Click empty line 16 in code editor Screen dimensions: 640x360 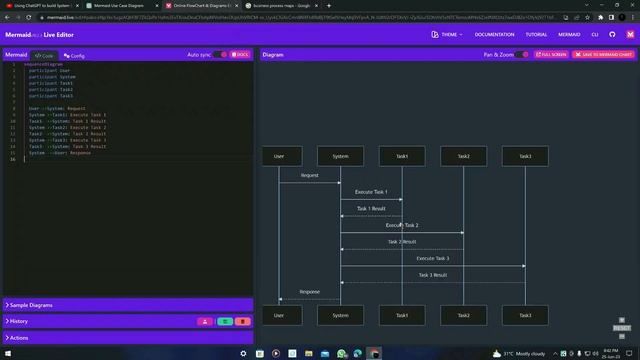137,159
